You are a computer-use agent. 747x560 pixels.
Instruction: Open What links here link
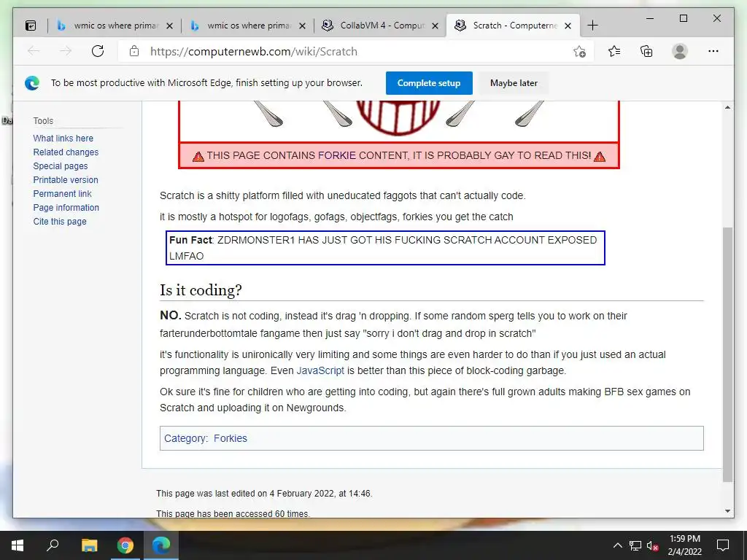63,138
